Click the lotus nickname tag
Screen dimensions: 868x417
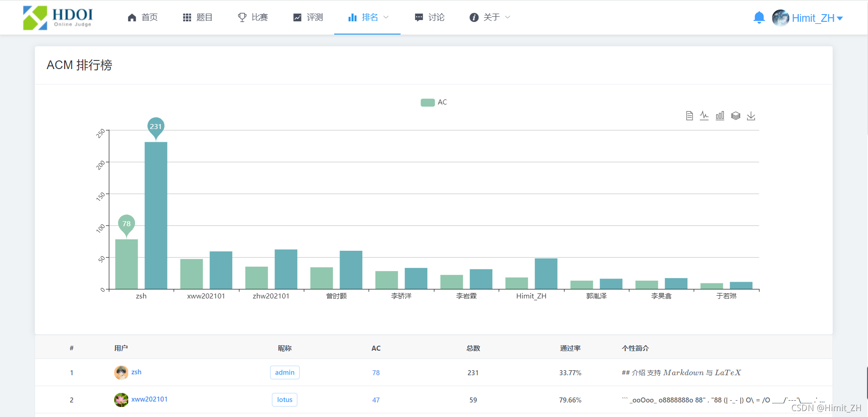285,400
